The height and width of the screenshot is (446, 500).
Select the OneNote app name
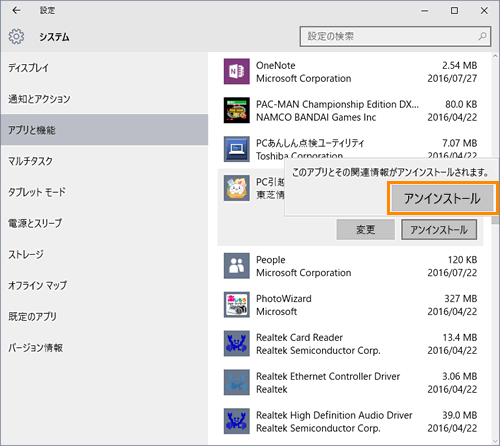point(275,65)
